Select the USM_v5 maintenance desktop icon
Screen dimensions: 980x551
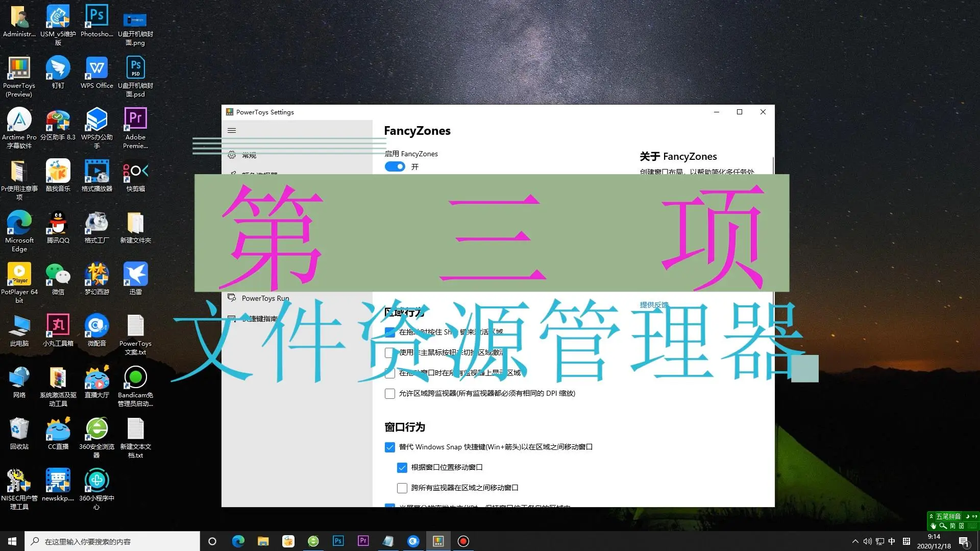[58, 25]
